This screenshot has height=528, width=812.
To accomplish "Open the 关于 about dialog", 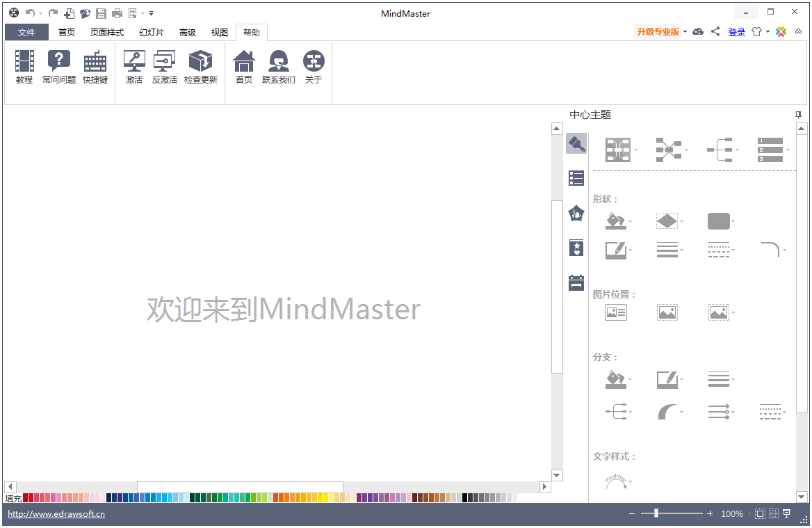I will pos(314,67).
